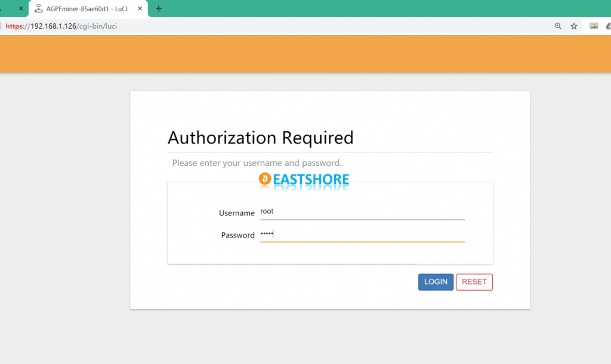Click the router favicon on the AGPFminer tab

point(39,9)
